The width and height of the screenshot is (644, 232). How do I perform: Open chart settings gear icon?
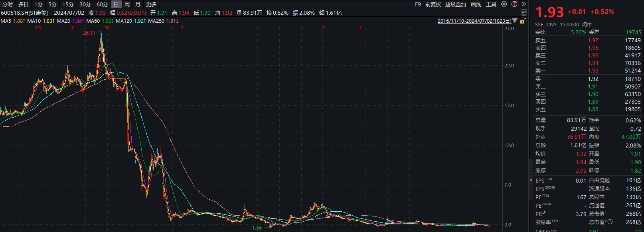504,4
